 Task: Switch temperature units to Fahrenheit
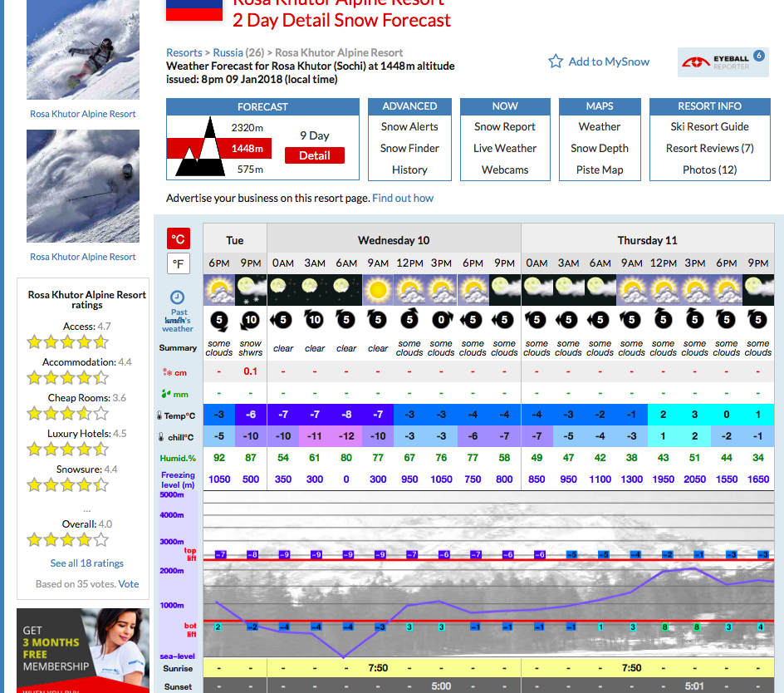coord(179,263)
